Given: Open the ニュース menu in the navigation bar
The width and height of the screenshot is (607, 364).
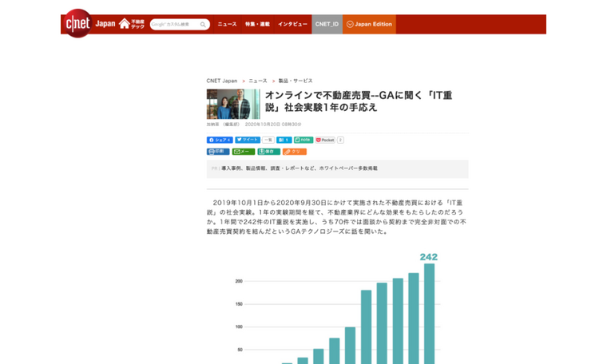Looking at the screenshot, I should pyautogui.click(x=227, y=24).
